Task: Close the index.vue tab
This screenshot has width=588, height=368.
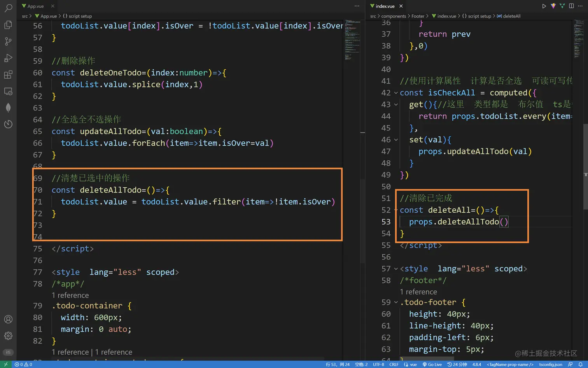Action: [x=401, y=6]
